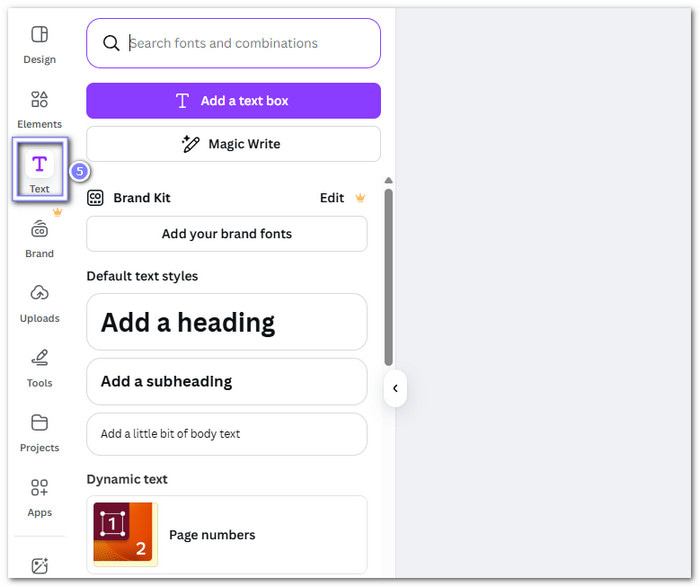
Task: Click the search magnifier icon
Action: click(111, 43)
